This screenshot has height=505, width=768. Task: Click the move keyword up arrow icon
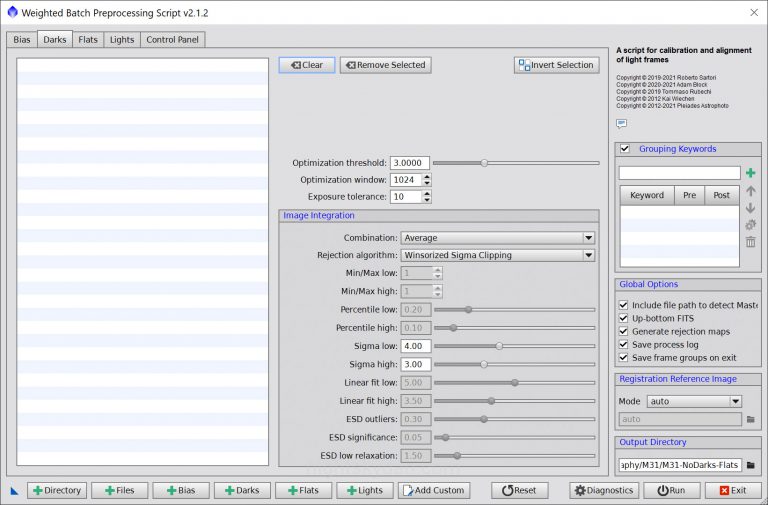[750, 191]
